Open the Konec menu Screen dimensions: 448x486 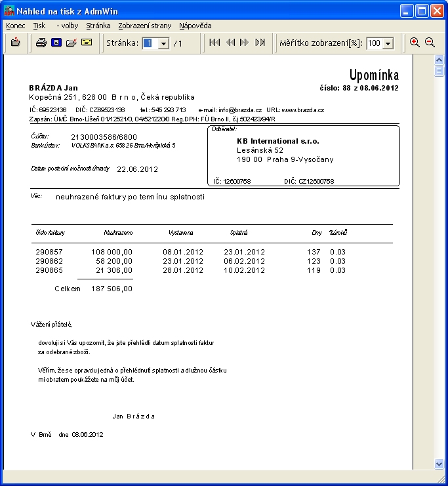(16, 26)
